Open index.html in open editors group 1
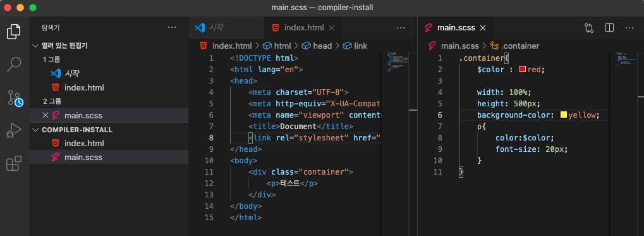The image size is (644, 236). coord(109,87)
